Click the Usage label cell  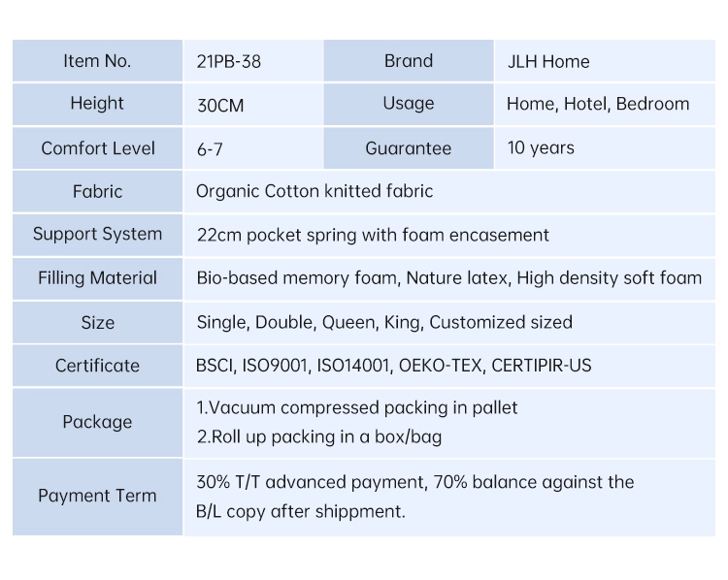click(x=409, y=104)
